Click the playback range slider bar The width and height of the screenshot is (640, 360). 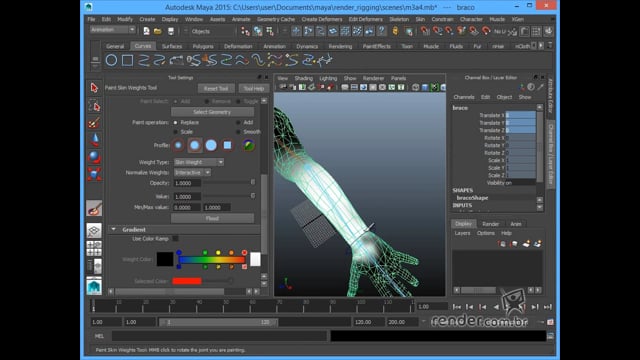(218, 322)
